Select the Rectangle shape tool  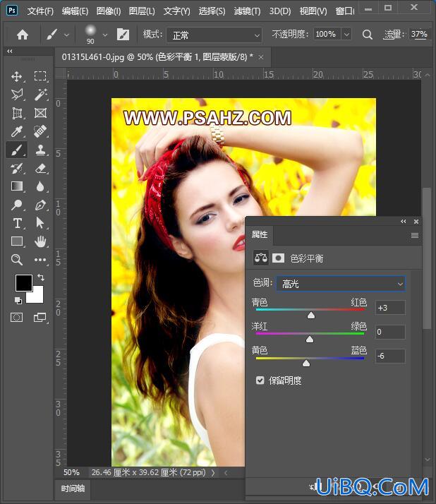pyautogui.click(x=17, y=241)
